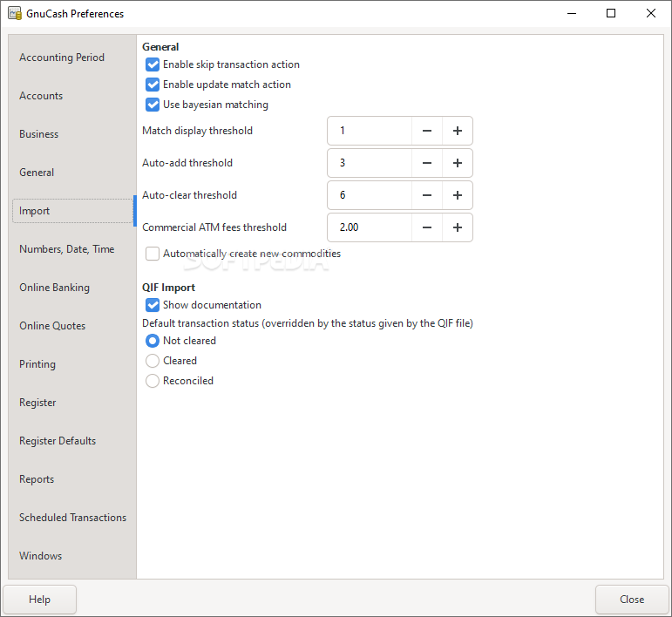Focus the Auto-add threshold value field
This screenshot has height=617, width=672.
click(x=370, y=163)
